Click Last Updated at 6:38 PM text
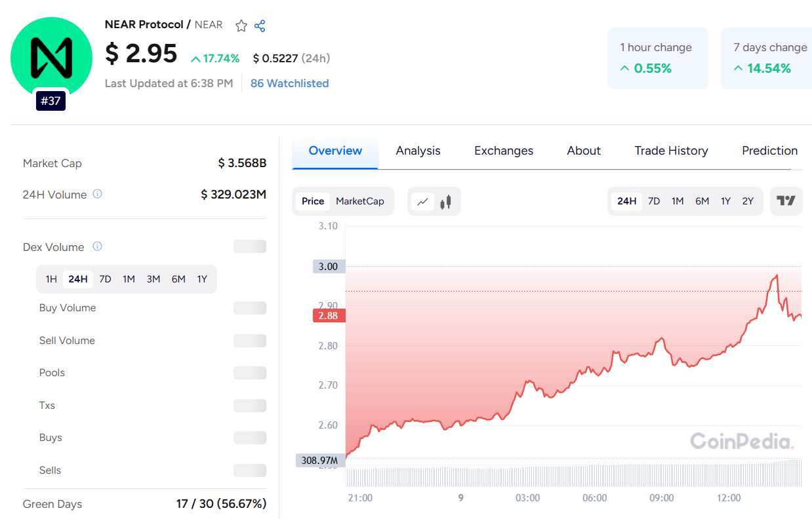The width and height of the screenshot is (812, 519). click(x=169, y=83)
